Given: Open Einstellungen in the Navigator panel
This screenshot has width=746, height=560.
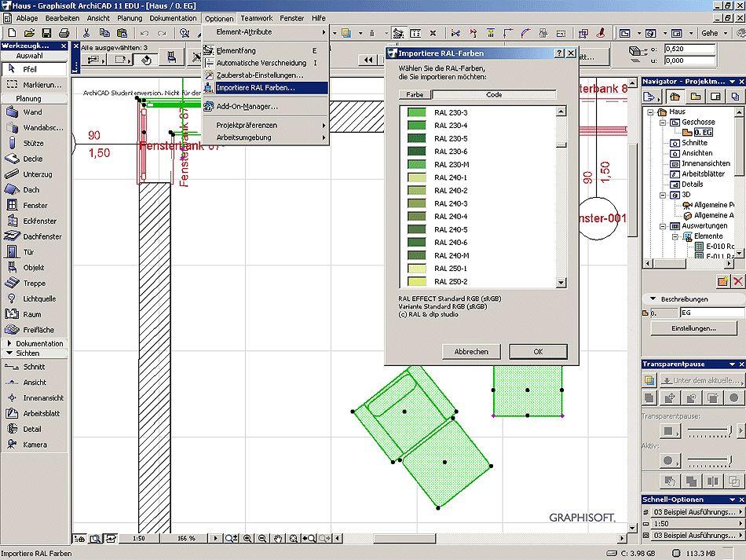Looking at the screenshot, I should (693, 328).
